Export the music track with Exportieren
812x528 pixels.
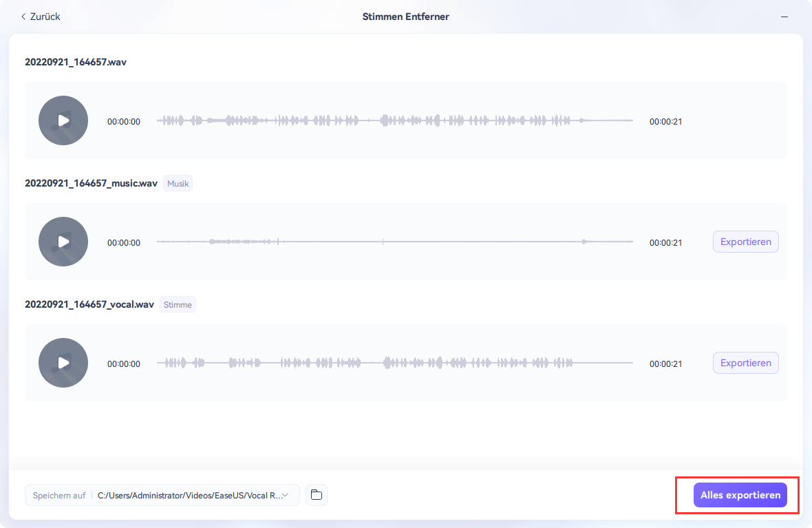[x=745, y=242]
